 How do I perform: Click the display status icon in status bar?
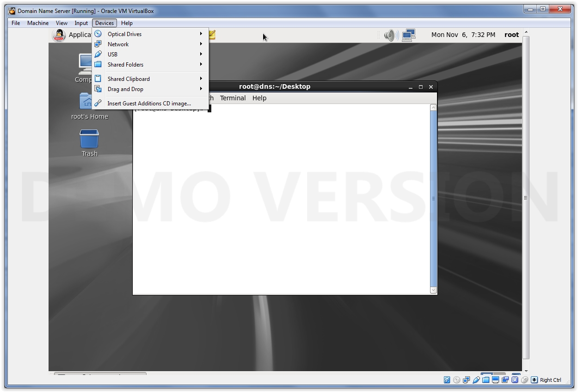point(496,380)
